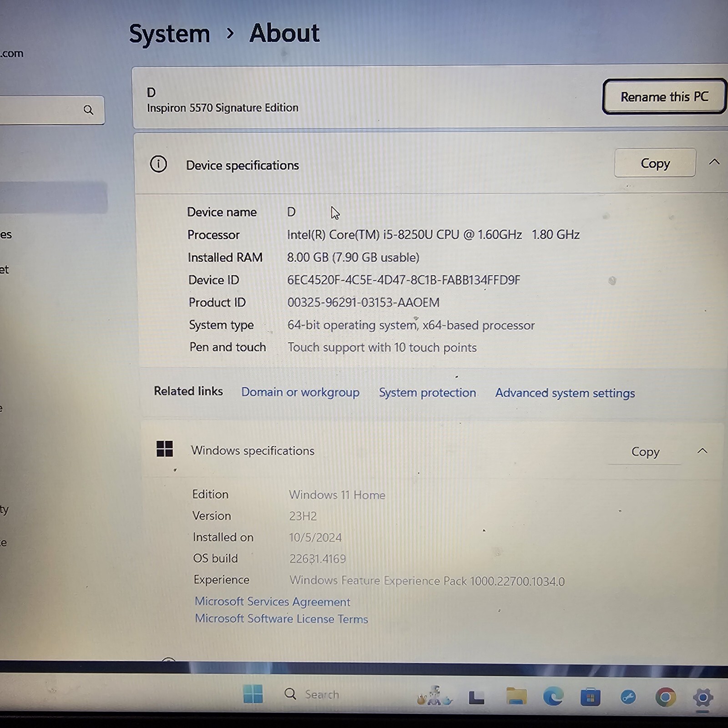Launch File Explorer from the taskbar
Viewport: 728px width, 728px height.
point(516,696)
